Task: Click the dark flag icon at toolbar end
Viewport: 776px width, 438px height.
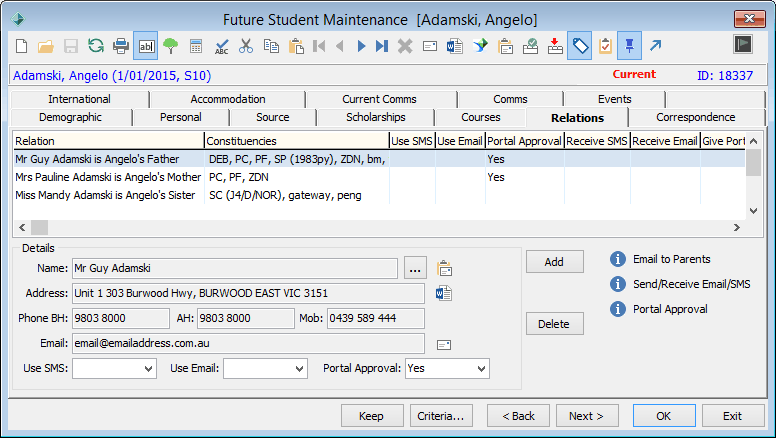Action: pyautogui.click(x=743, y=44)
